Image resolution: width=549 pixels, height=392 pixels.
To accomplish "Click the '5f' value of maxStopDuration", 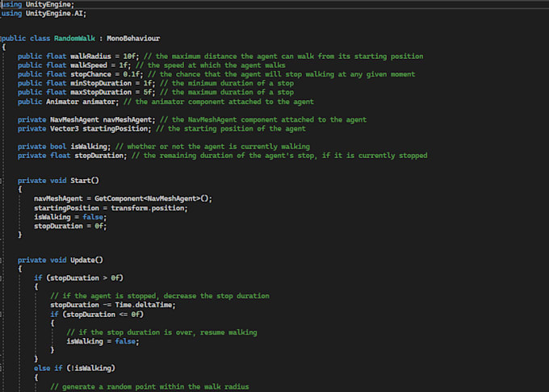I will (x=148, y=92).
